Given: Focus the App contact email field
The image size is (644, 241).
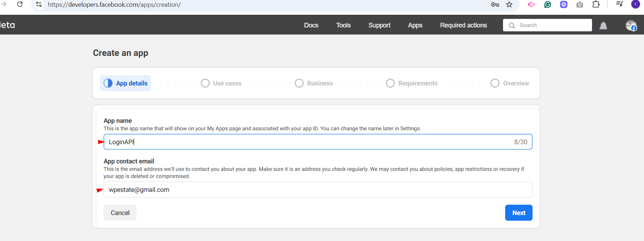Looking at the screenshot, I should (x=318, y=190).
